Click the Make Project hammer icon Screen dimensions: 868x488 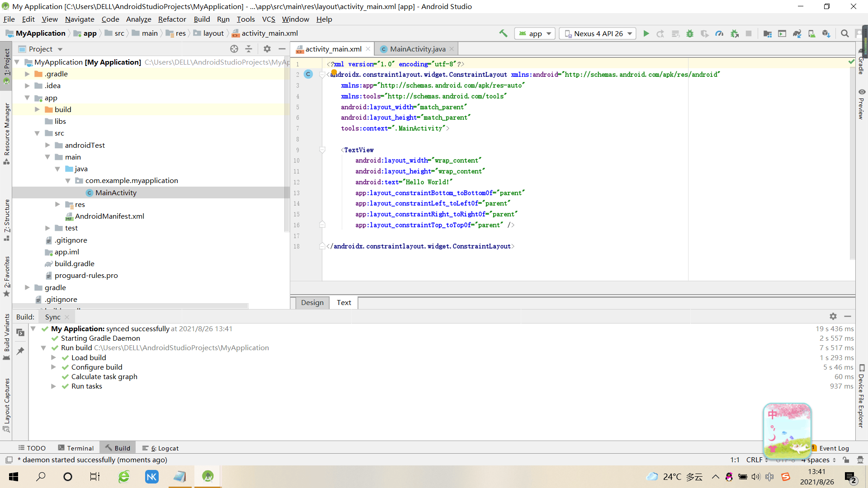point(503,33)
